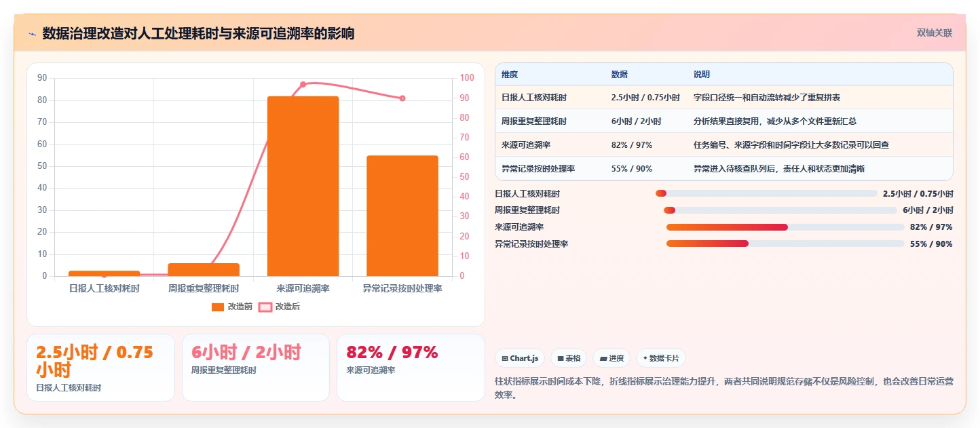Click the table cell 6小时 / 2小时
Screen dimensions: 980x428
(x=636, y=121)
